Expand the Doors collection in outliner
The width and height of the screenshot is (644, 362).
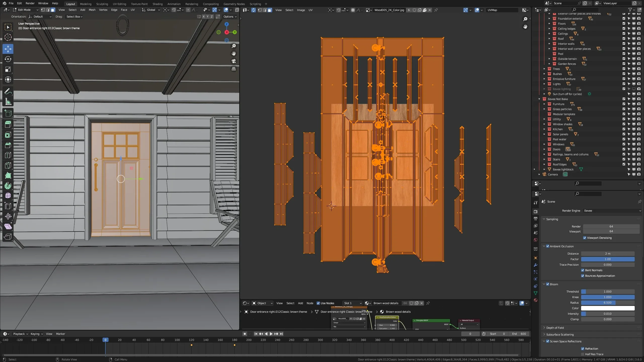pyautogui.click(x=544, y=149)
